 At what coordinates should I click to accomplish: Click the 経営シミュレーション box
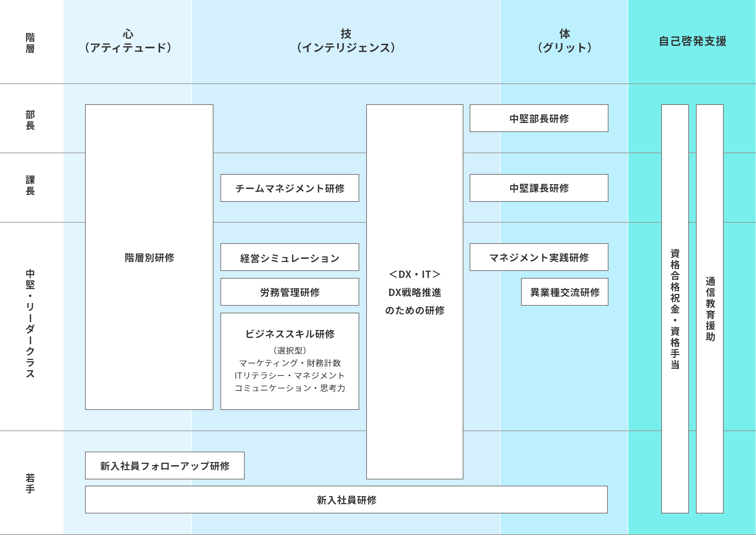(290, 257)
